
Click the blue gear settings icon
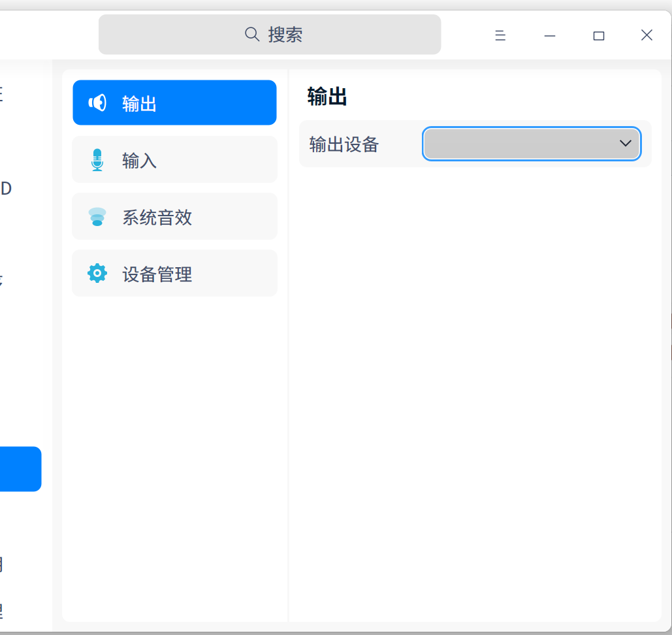point(97,273)
